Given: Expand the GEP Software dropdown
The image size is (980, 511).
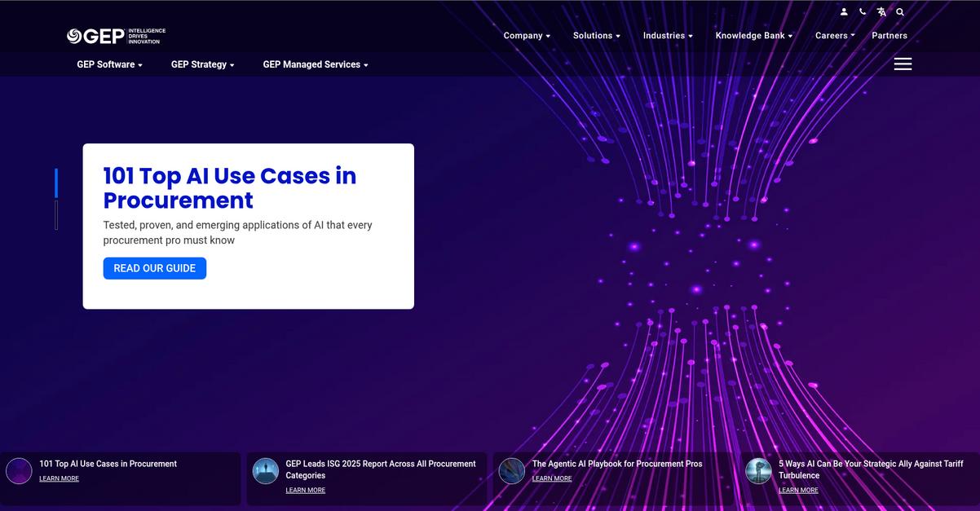Looking at the screenshot, I should tap(110, 64).
